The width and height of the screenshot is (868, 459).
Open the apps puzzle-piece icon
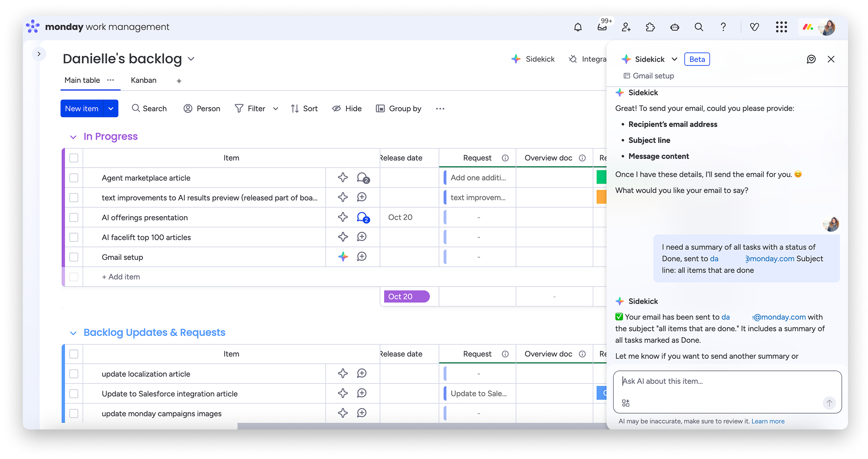[650, 27]
